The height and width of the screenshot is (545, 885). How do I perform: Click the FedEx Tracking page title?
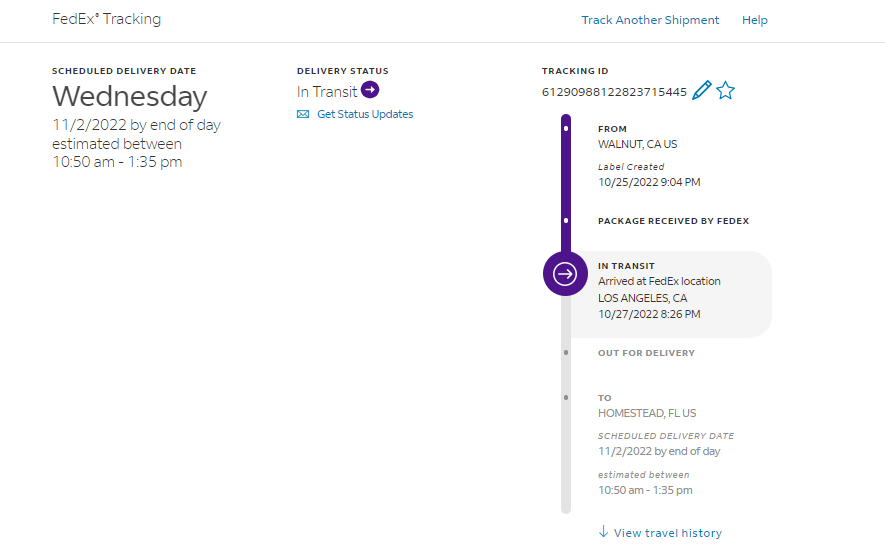106,19
